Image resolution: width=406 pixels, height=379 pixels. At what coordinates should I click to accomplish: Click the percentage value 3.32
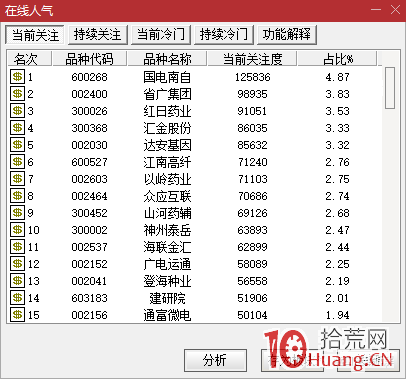tap(337, 145)
